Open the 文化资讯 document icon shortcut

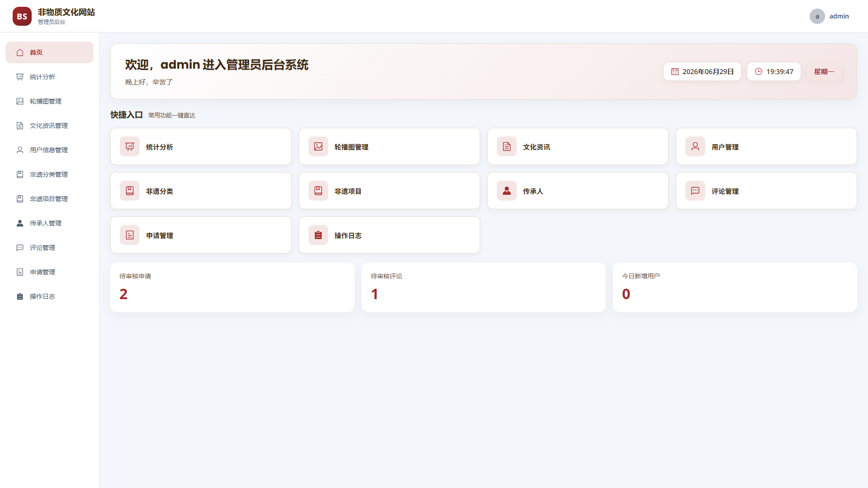[x=507, y=146]
